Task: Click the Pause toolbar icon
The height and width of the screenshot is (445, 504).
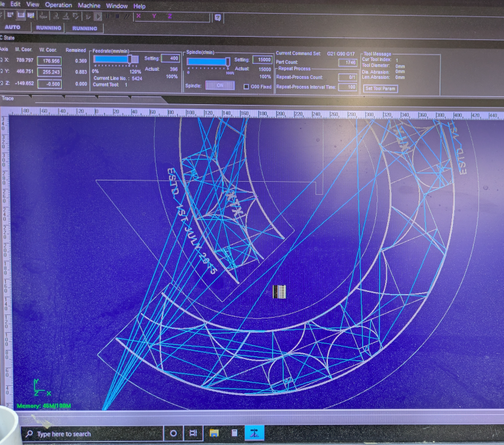Action: point(108,16)
